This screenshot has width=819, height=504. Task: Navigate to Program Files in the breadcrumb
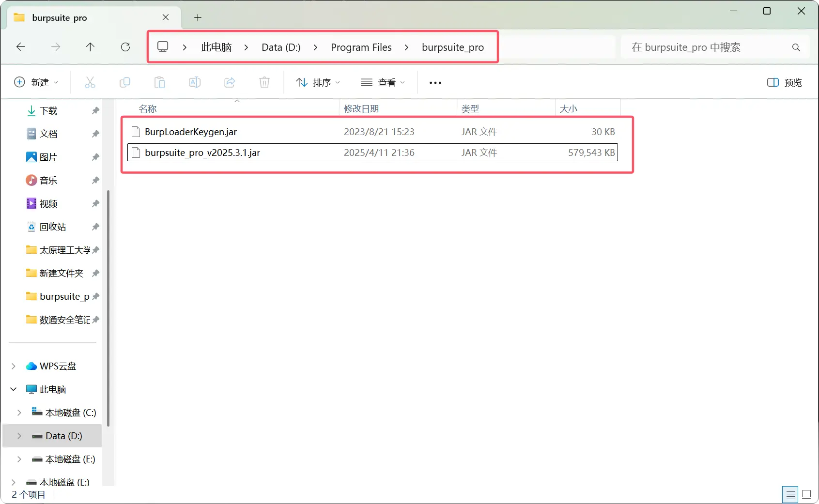[x=361, y=47]
